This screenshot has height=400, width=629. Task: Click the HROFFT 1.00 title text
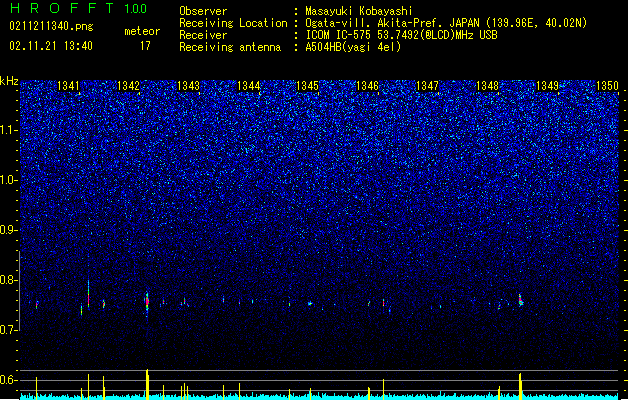point(79,8)
